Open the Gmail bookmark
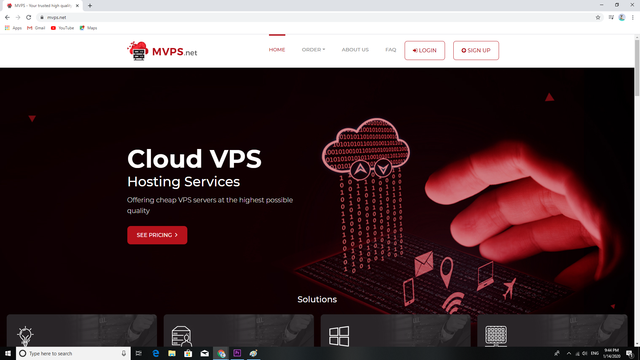 36,28
